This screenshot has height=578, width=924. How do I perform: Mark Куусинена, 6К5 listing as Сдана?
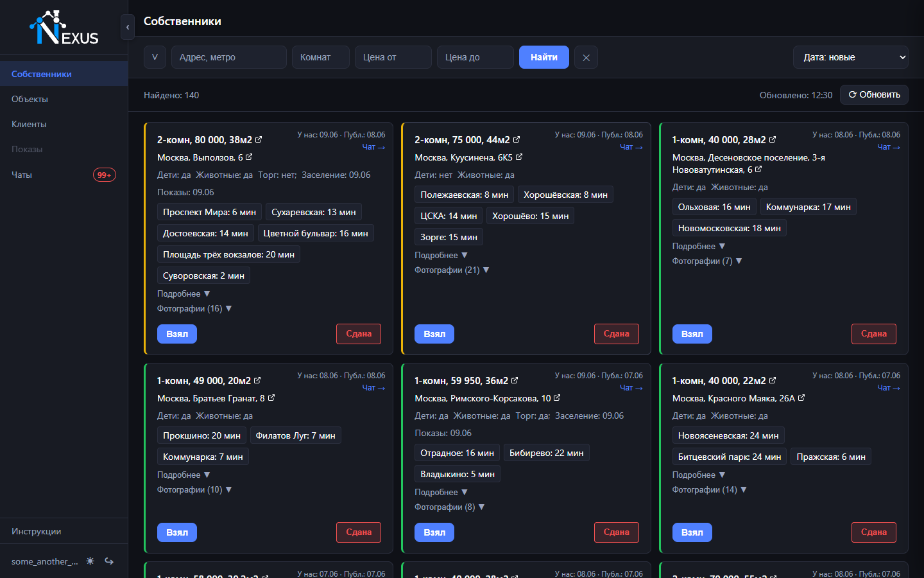click(x=616, y=334)
